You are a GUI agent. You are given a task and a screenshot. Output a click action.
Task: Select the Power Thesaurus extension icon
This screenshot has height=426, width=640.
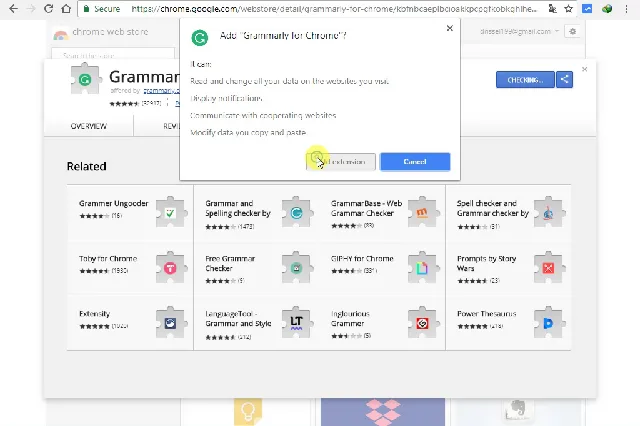[549, 322]
